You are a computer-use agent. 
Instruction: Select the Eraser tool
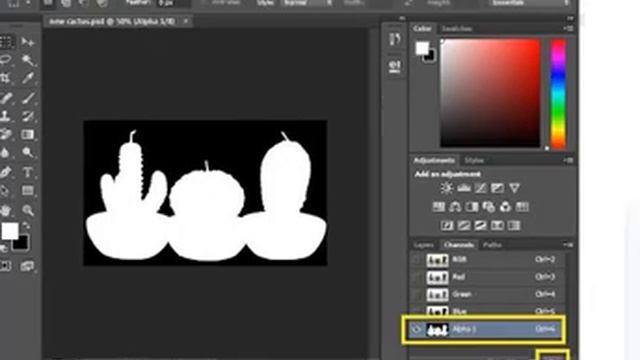pos(6,134)
